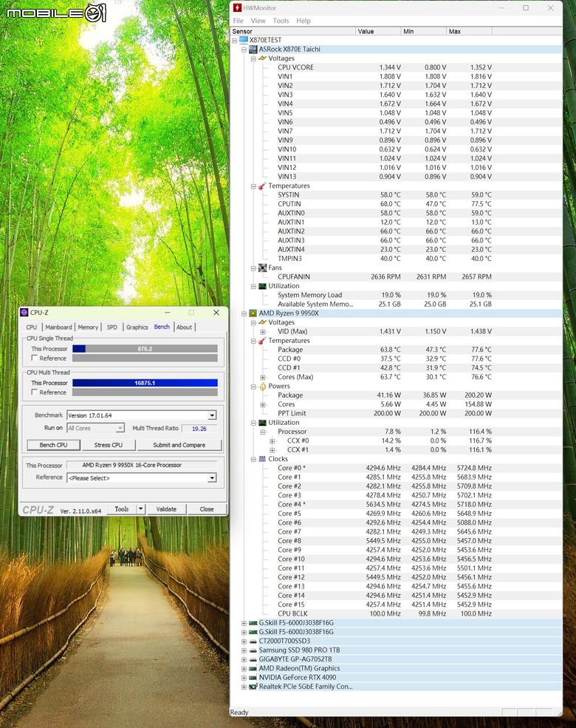Collapse the Clocks section

253,459
